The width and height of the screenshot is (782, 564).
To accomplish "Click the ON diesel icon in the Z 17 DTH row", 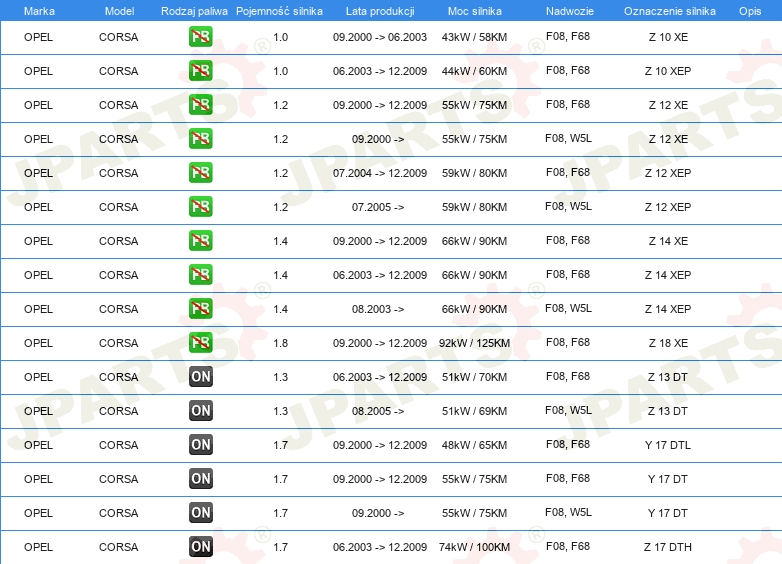I will coord(200,546).
